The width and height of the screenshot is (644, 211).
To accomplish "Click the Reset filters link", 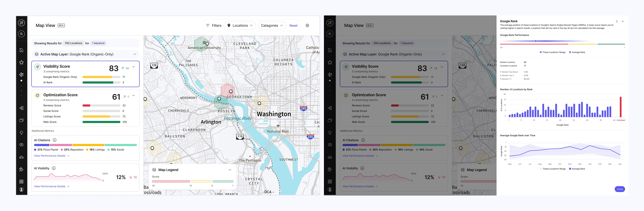I will tap(293, 25).
